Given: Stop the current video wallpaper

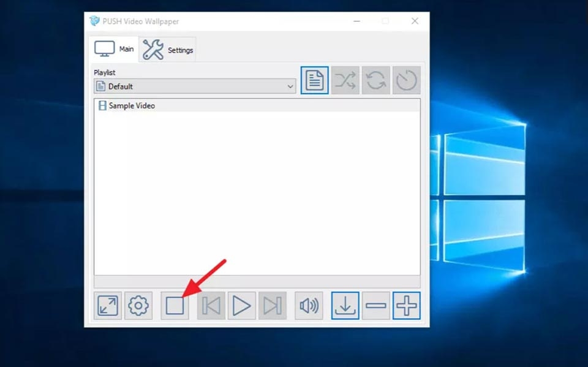Looking at the screenshot, I should pos(175,305).
